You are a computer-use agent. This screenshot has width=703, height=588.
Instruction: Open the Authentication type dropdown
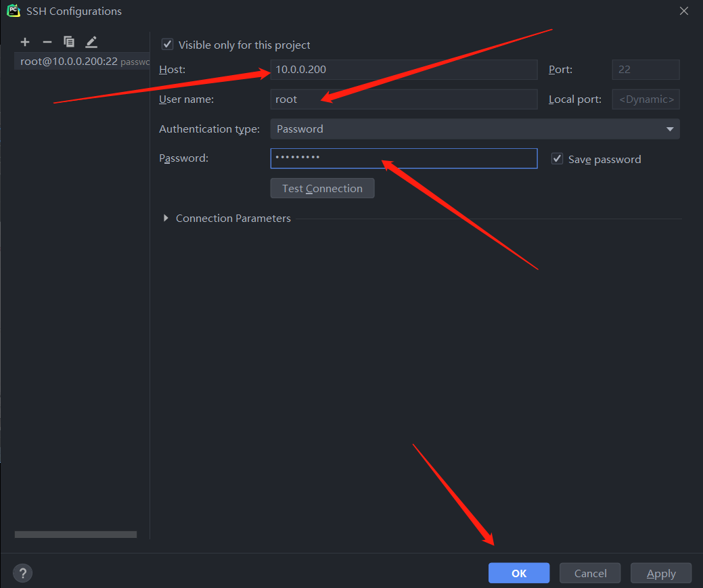tap(475, 129)
